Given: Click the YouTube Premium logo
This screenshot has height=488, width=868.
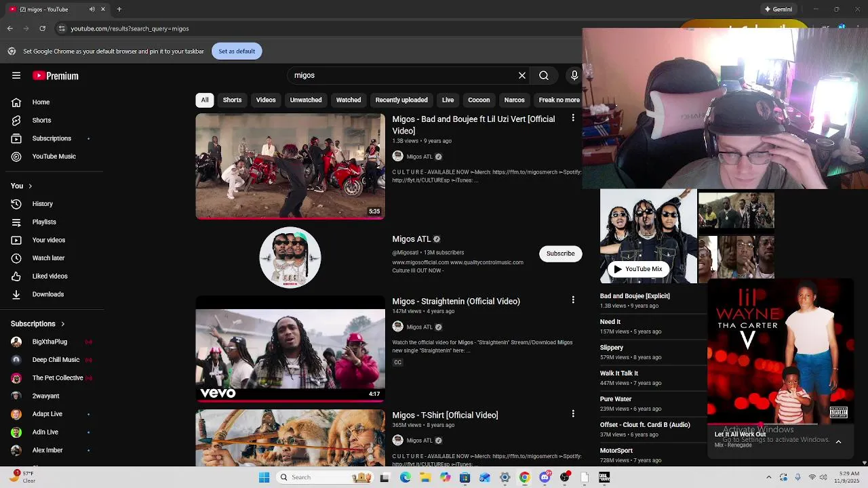Looking at the screenshot, I should tap(56, 76).
